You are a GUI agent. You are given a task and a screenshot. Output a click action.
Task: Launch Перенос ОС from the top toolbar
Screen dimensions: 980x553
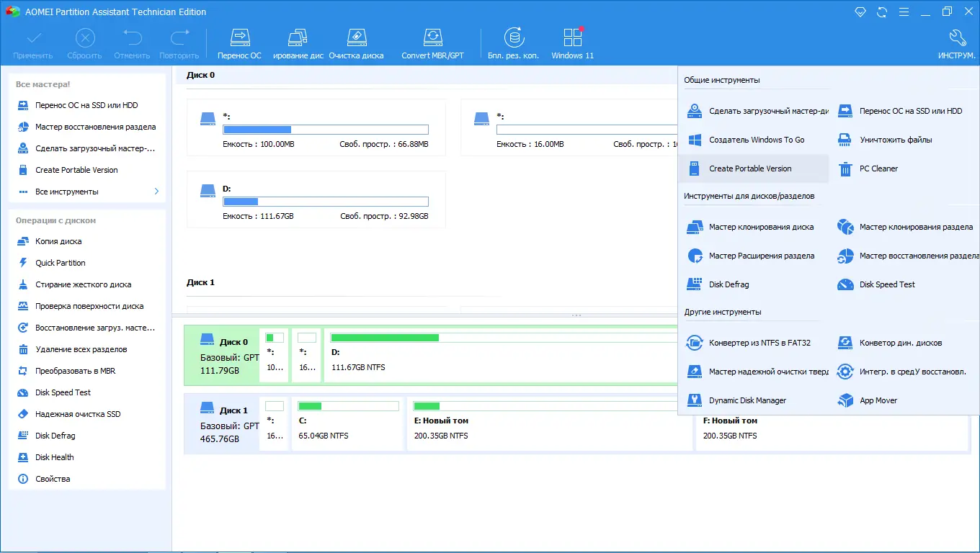(239, 44)
